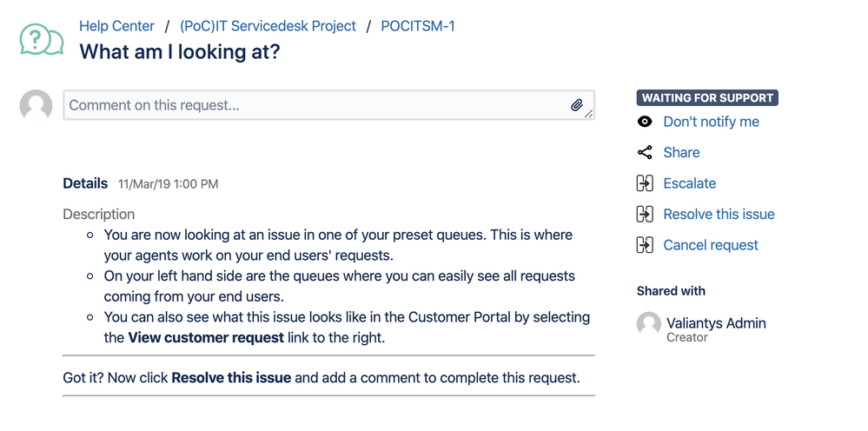Click the eye icon beside Don't notify me
The width and height of the screenshot is (868, 431).
pos(645,122)
